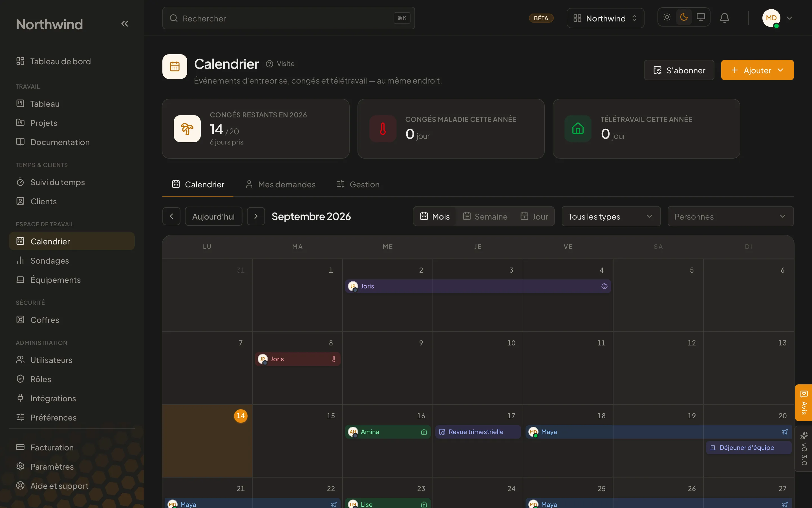Open Équipements in the sidebar
Image resolution: width=812 pixels, height=508 pixels.
tap(72, 280)
